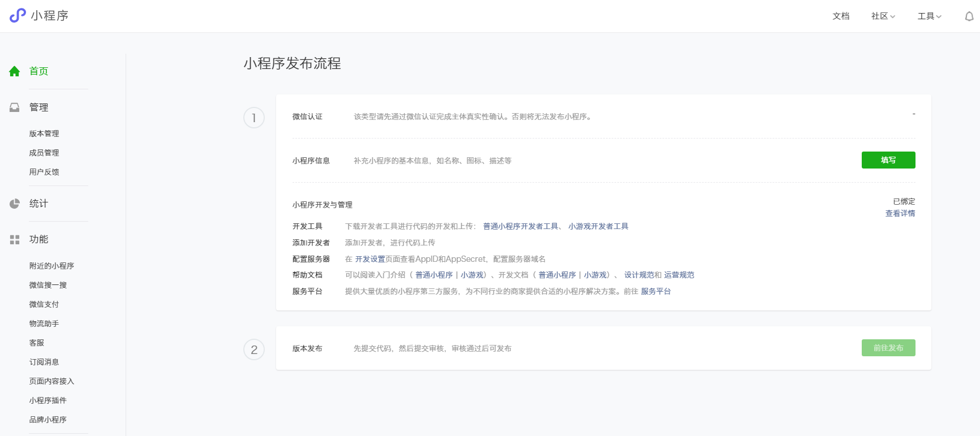
Task: Open 微信支付 in the sidebar
Action: tap(44, 304)
